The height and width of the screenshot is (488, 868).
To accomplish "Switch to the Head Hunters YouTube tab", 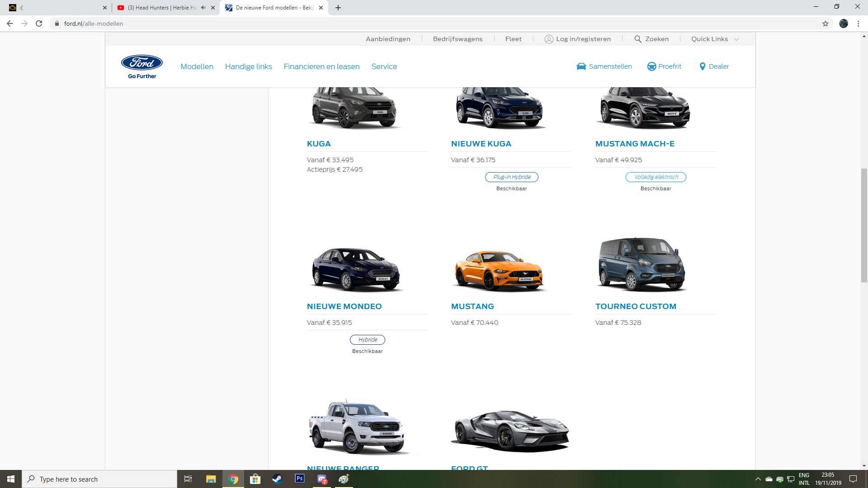I will coord(162,8).
